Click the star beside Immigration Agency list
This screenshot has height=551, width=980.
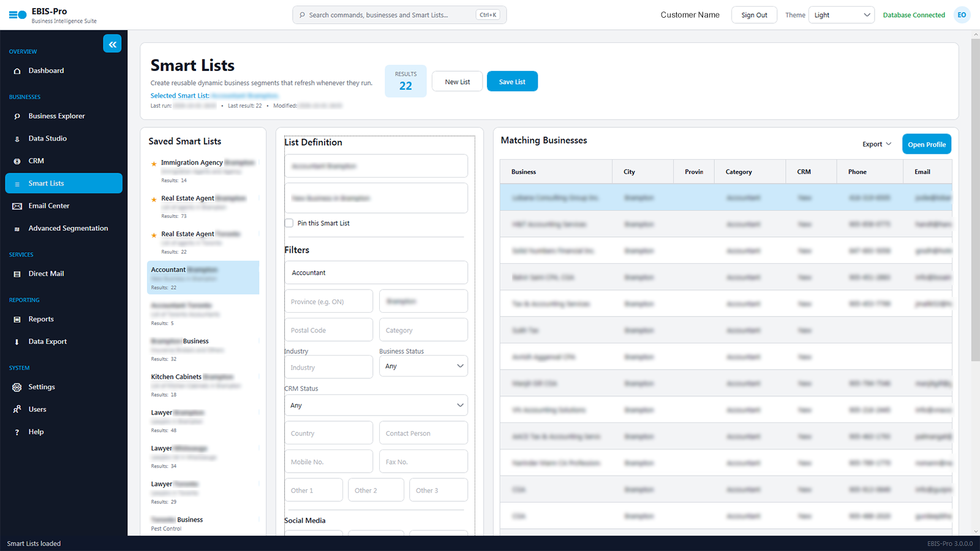click(154, 163)
